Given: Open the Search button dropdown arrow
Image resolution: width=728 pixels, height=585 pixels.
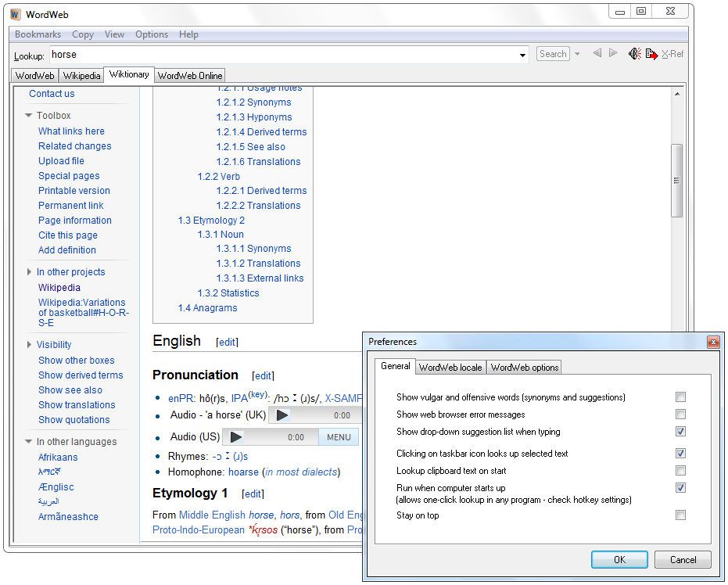Looking at the screenshot, I should [x=577, y=54].
